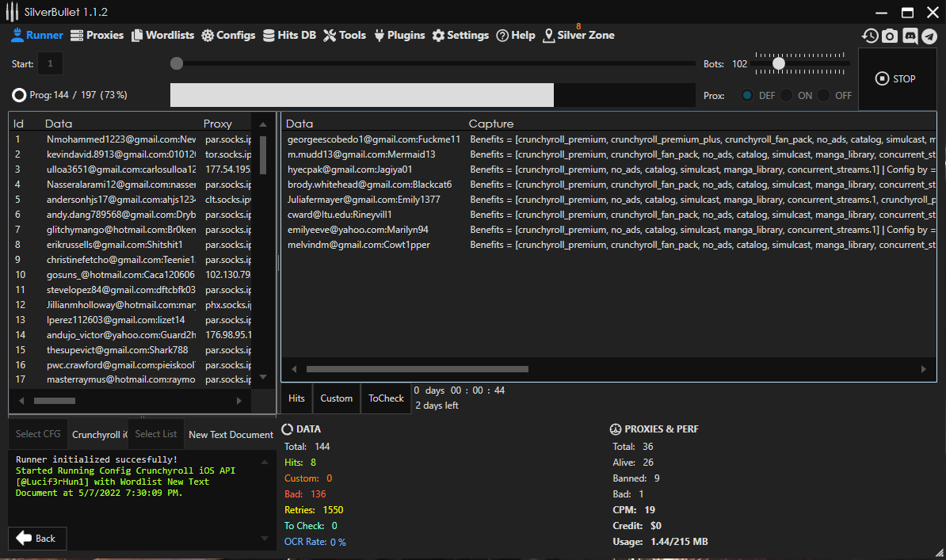Open Tools via the wrench icon
946x560 pixels.
tap(330, 36)
